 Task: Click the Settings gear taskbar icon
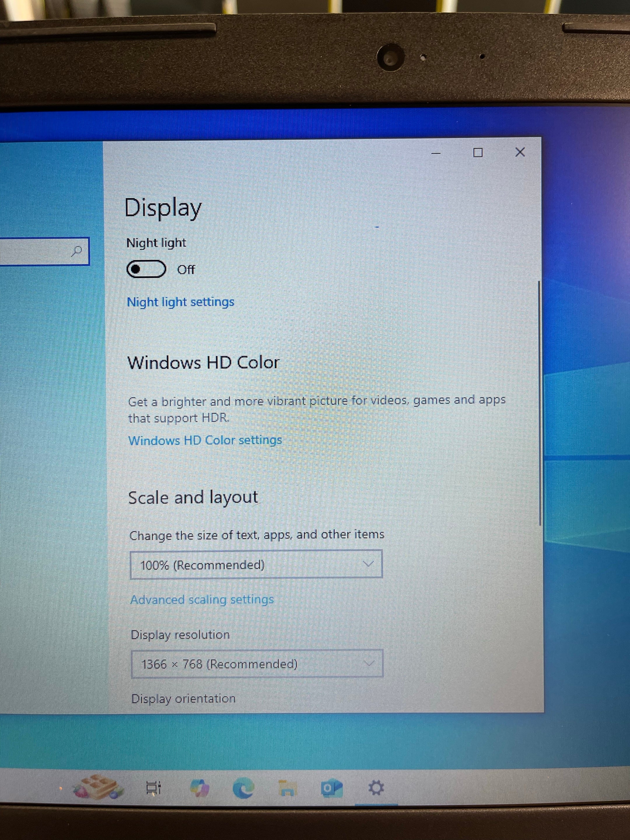point(376,788)
